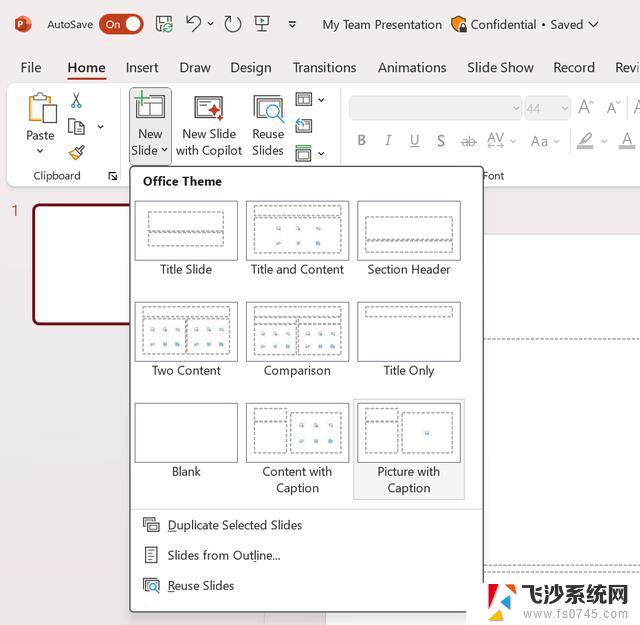640x625 pixels.
Task: Choose the Content with Caption layout
Action: pyautogui.click(x=297, y=449)
